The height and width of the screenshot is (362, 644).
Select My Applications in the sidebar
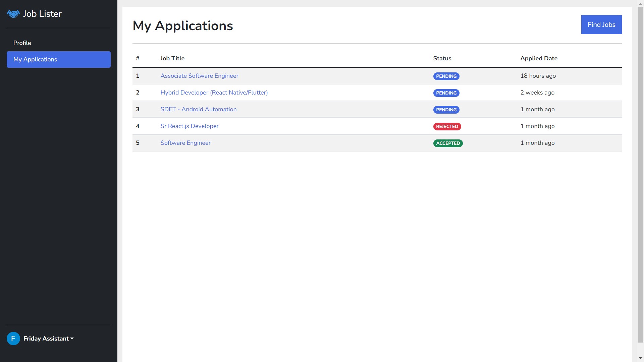click(x=59, y=59)
